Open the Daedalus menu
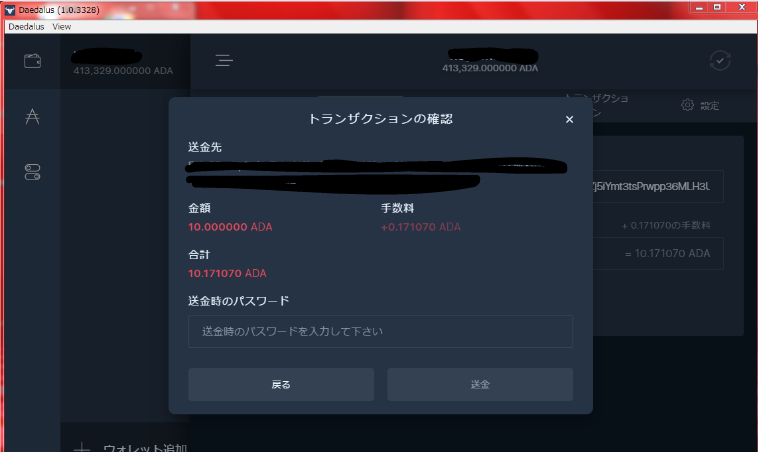 (26, 27)
